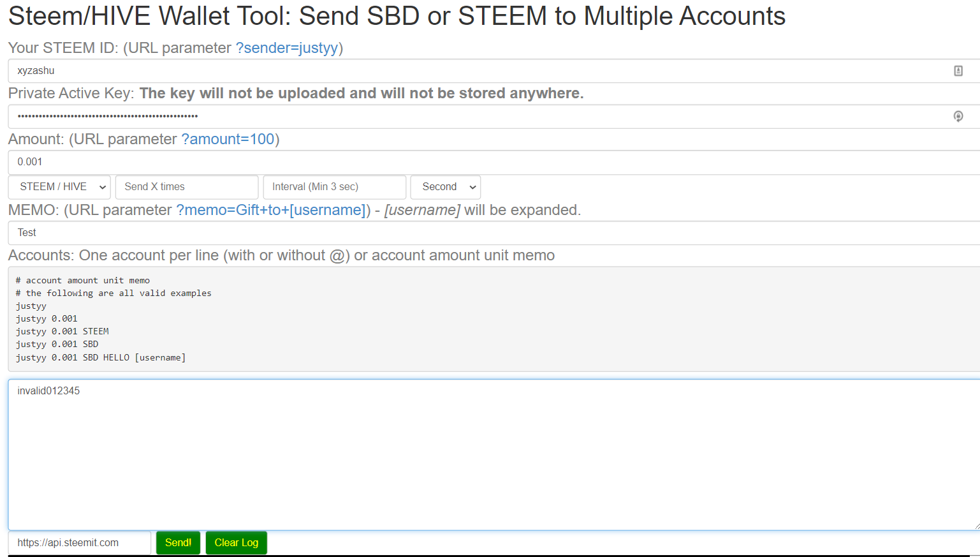980x557 pixels.
Task: Click the Send! button
Action: [179, 543]
